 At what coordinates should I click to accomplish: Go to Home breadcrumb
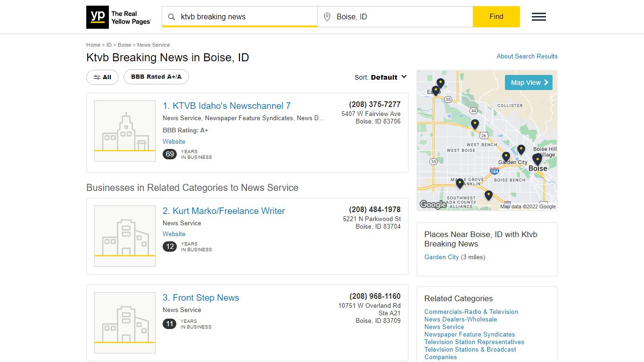tap(93, 45)
